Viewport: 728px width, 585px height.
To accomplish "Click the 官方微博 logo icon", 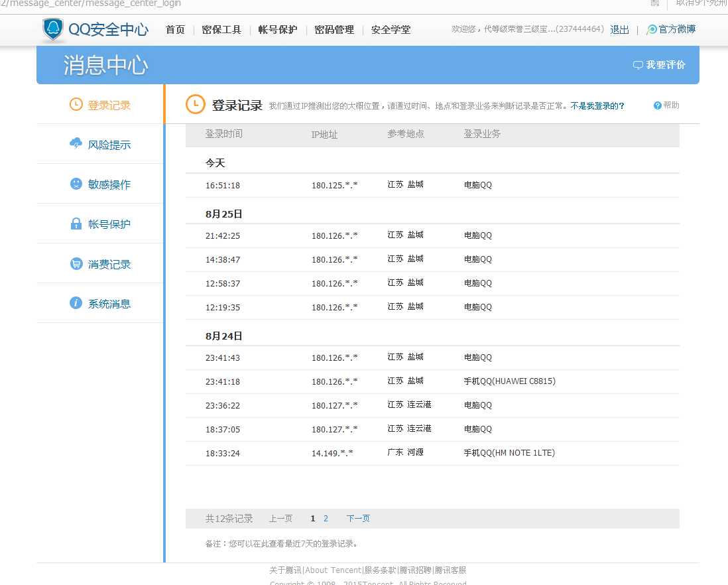I will [652, 30].
